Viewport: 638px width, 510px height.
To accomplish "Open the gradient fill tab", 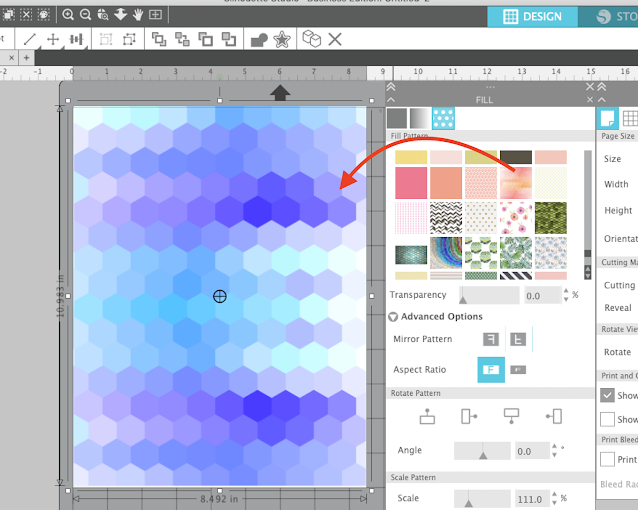I will 420,118.
